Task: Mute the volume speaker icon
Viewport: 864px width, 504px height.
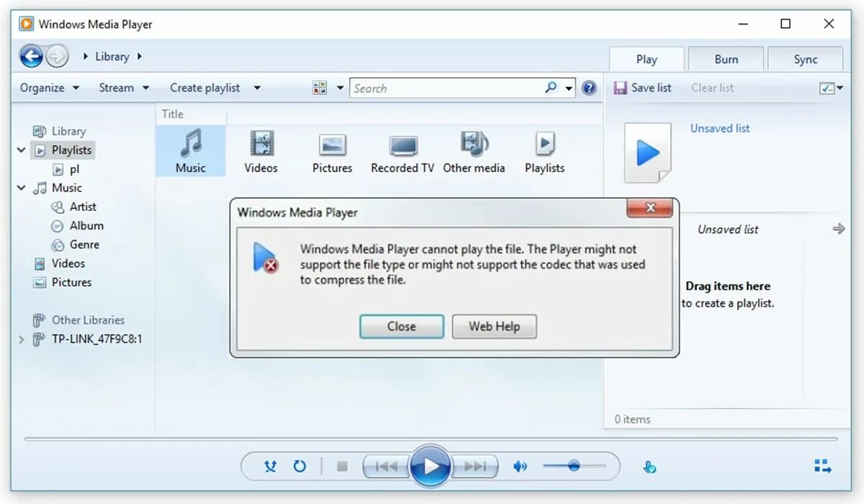Action: (520, 467)
